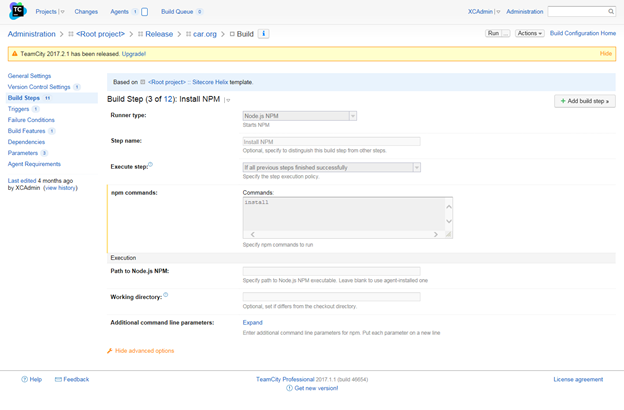624x410 pixels.
Task: Click the 12 steps count link
Action: coord(168,99)
